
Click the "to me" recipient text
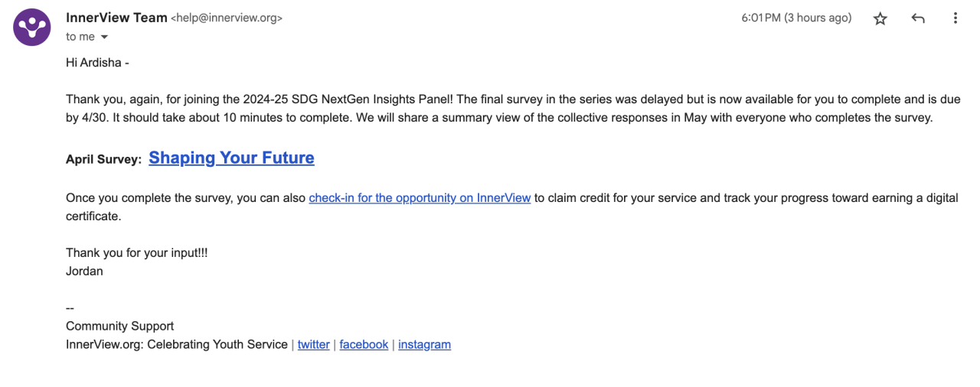[80, 37]
